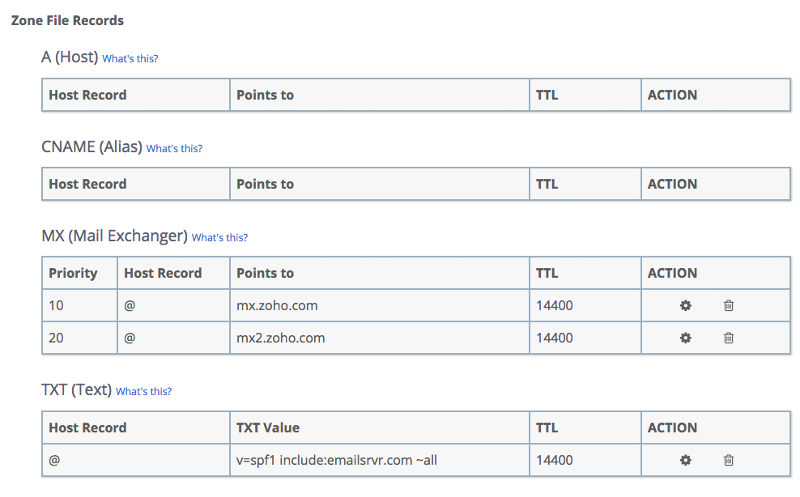Viewport: 800px width, 497px height.
Task: Click gear icon for the SPF TXT record
Action: [x=685, y=460]
